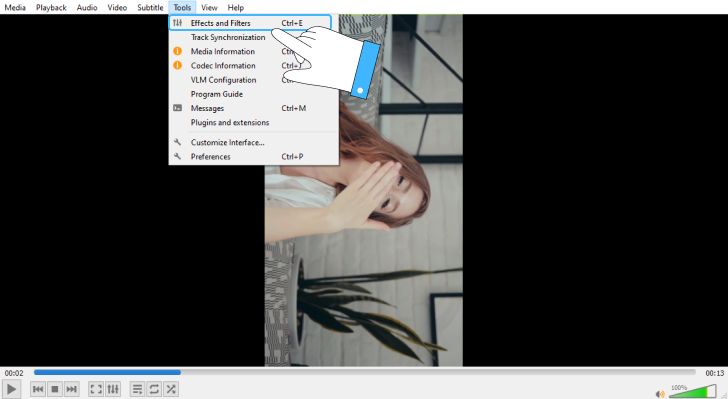Open the Messages window entry
This screenshot has width=728, height=399.
tap(254, 108)
